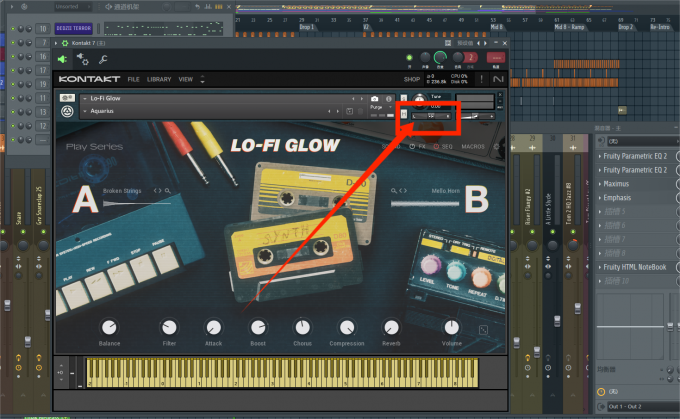Image resolution: width=680 pixels, height=419 pixels.
Task: Click the trash delete icon in Aquarius row
Action: point(360,111)
